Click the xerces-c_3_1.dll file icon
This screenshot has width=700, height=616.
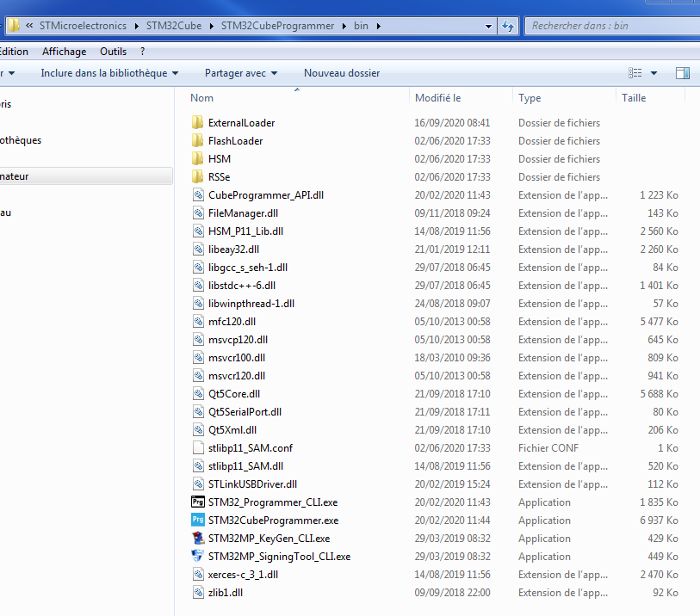[x=198, y=575]
